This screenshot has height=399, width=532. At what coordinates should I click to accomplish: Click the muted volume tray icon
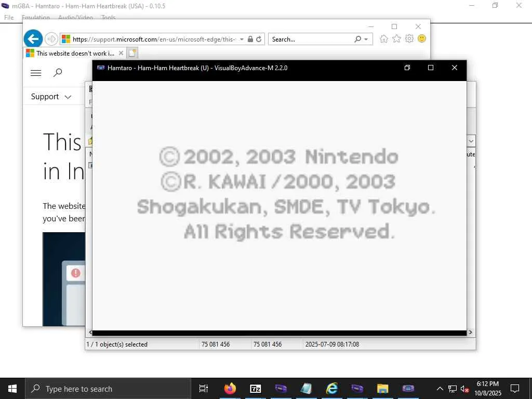464,389
